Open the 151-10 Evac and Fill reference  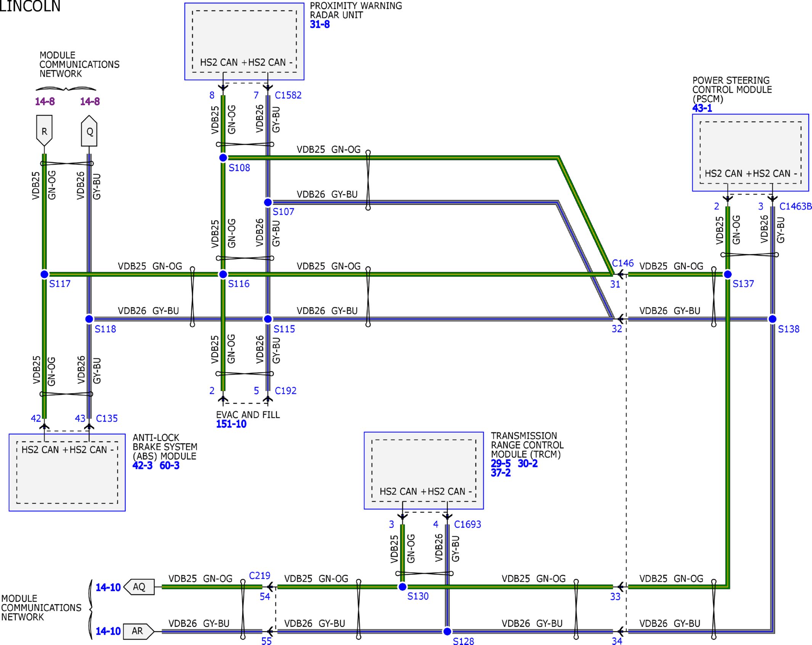pos(231,424)
